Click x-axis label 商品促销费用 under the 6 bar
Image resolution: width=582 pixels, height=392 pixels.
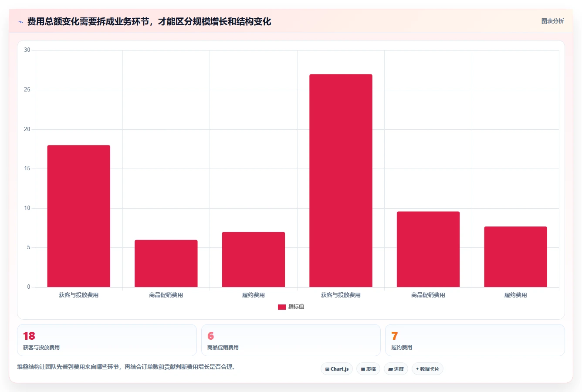click(x=166, y=295)
